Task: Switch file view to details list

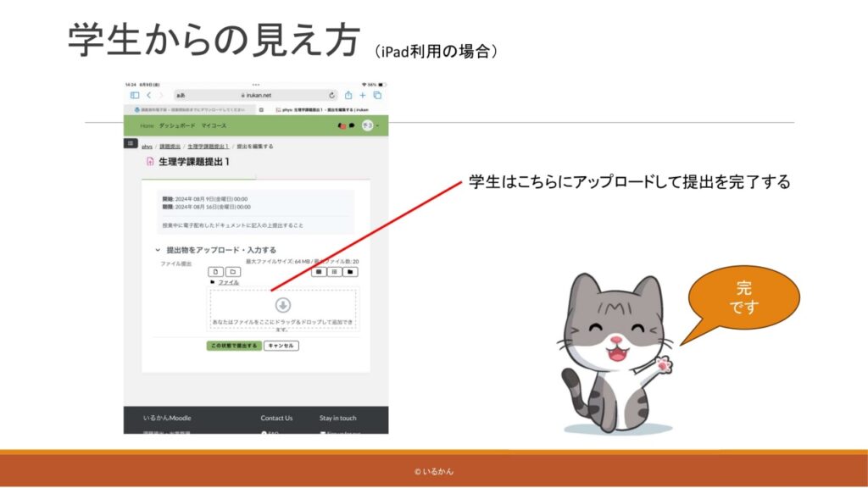Action: pyautogui.click(x=335, y=272)
